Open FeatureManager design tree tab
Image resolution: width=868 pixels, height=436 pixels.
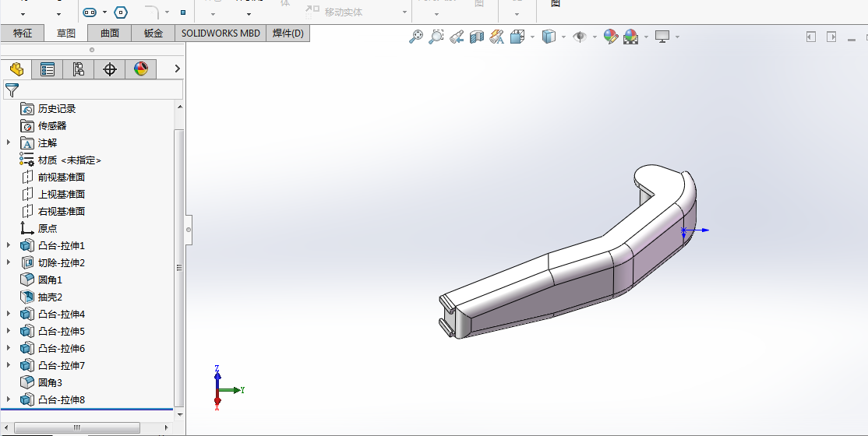pos(16,69)
